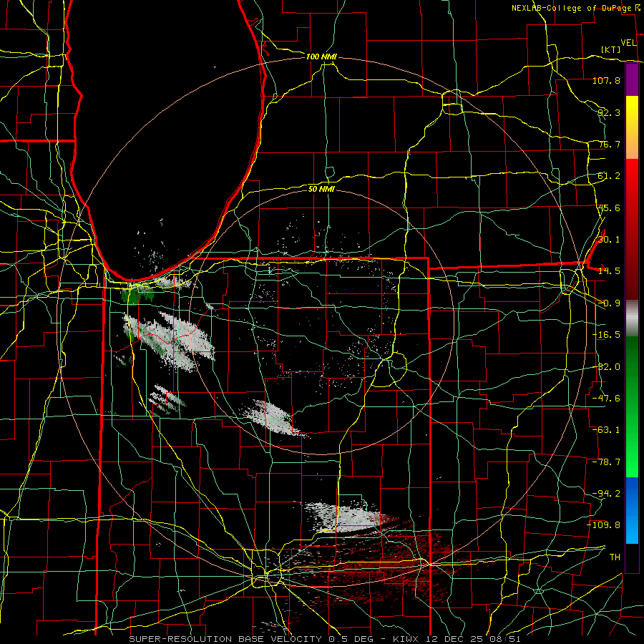Pick the purple segment of the velocity color bar

(x=632, y=79)
